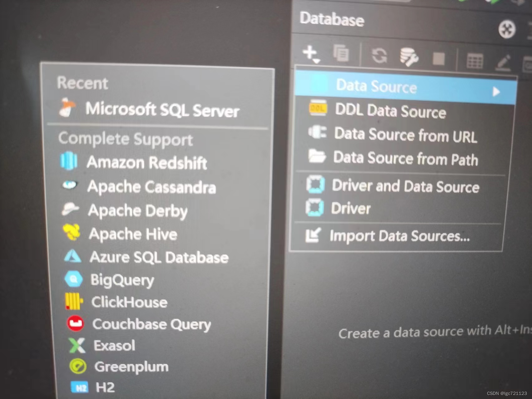Click the Exasol X icon
The height and width of the screenshot is (399, 532).
[77, 345]
